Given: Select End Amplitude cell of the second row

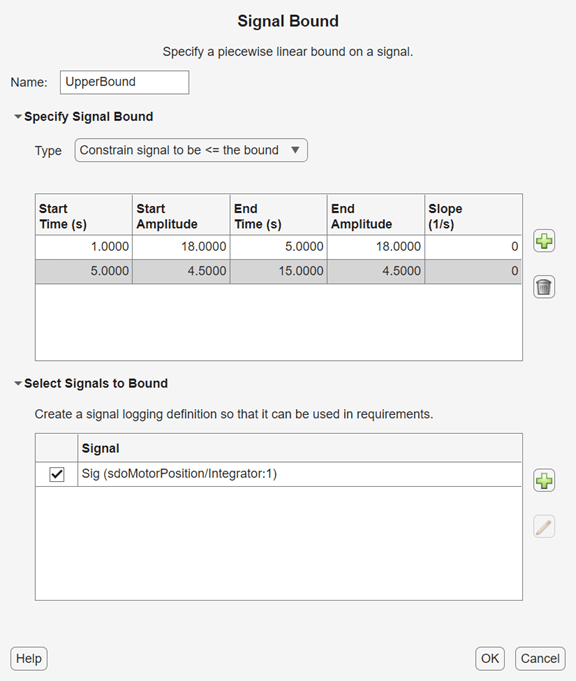Looking at the screenshot, I should coord(376,271).
